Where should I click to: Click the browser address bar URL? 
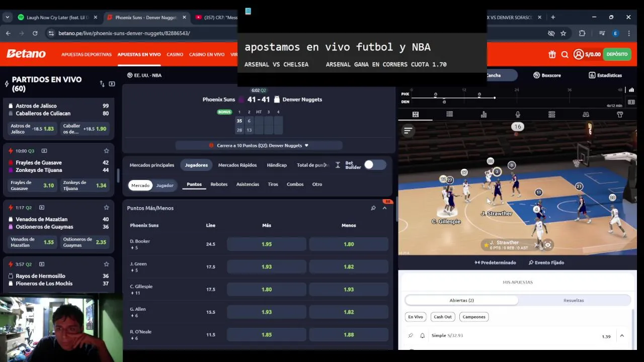(x=124, y=33)
